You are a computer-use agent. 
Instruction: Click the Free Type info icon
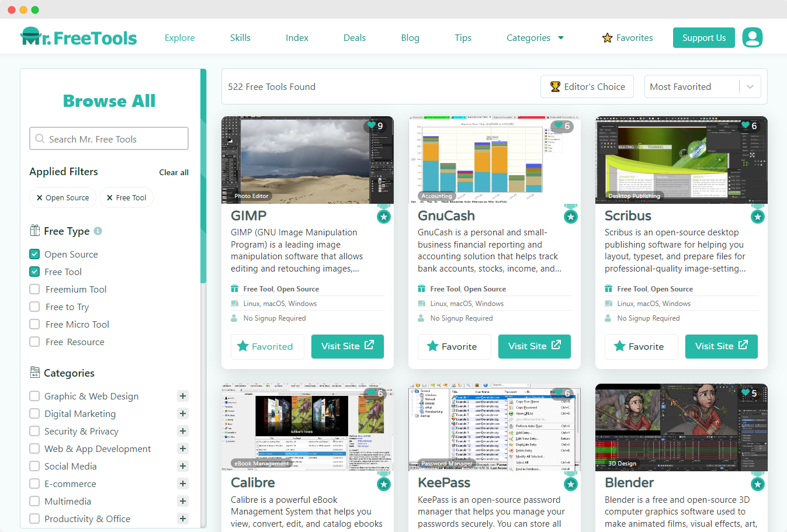(x=98, y=231)
